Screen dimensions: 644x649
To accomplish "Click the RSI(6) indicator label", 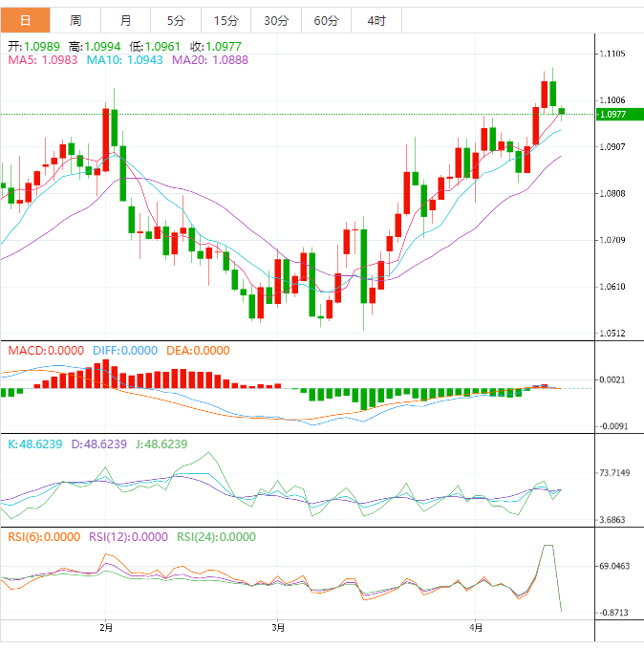I will [x=44, y=537].
